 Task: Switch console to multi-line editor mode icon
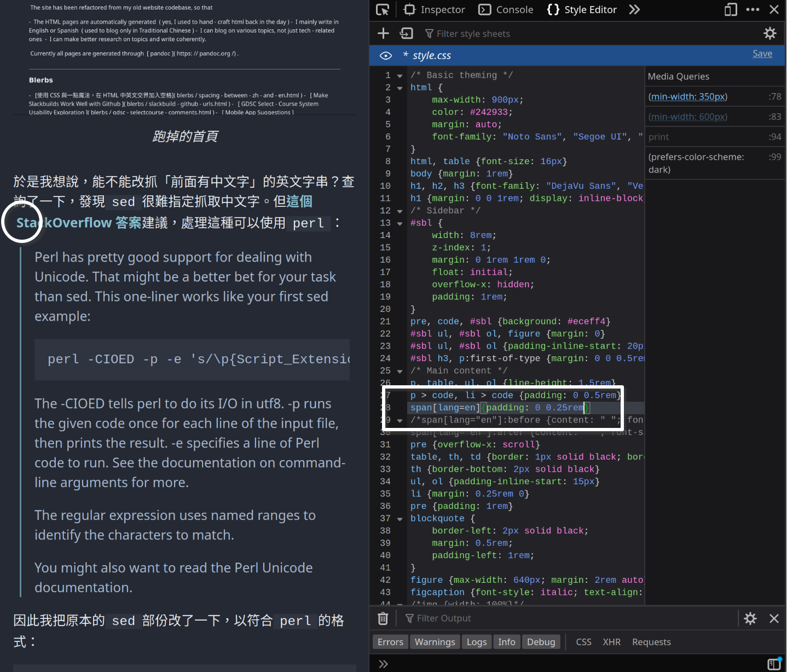(x=774, y=664)
